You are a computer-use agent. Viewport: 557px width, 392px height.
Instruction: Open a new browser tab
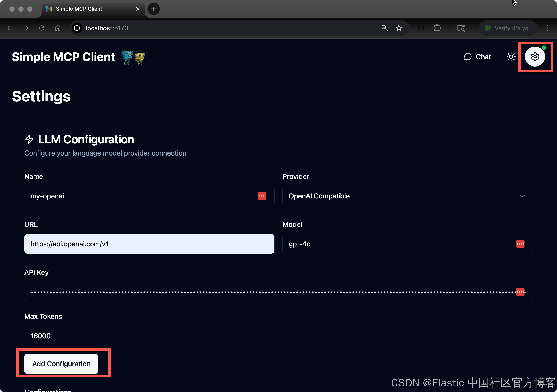[x=153, y=9]
